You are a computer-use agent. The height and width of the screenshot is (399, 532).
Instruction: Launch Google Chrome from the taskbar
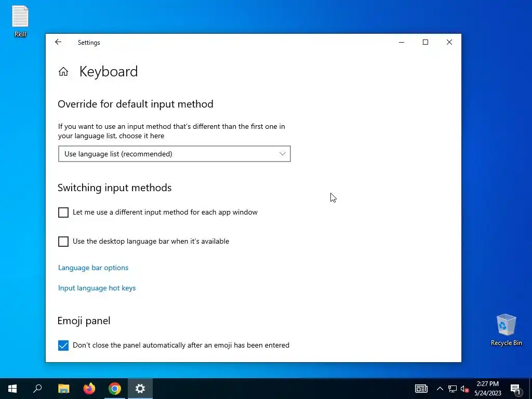click(x=115, y=389)
